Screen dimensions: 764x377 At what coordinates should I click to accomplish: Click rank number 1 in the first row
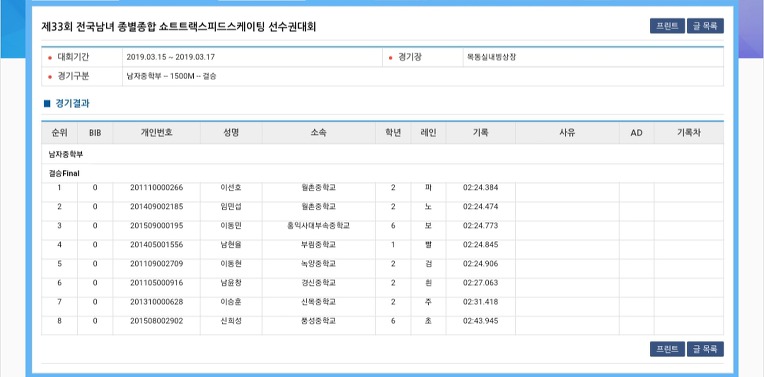(x=59, y=188)
